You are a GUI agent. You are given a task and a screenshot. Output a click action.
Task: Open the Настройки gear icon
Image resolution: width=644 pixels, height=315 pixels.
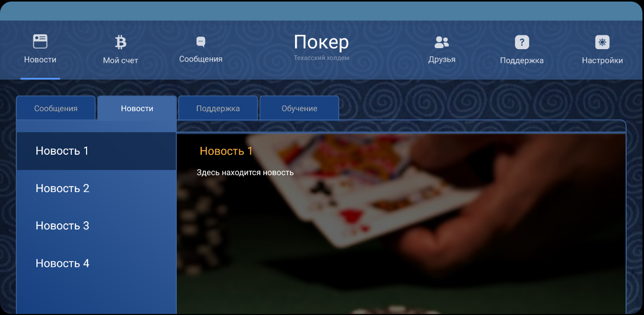click(602, 43)
